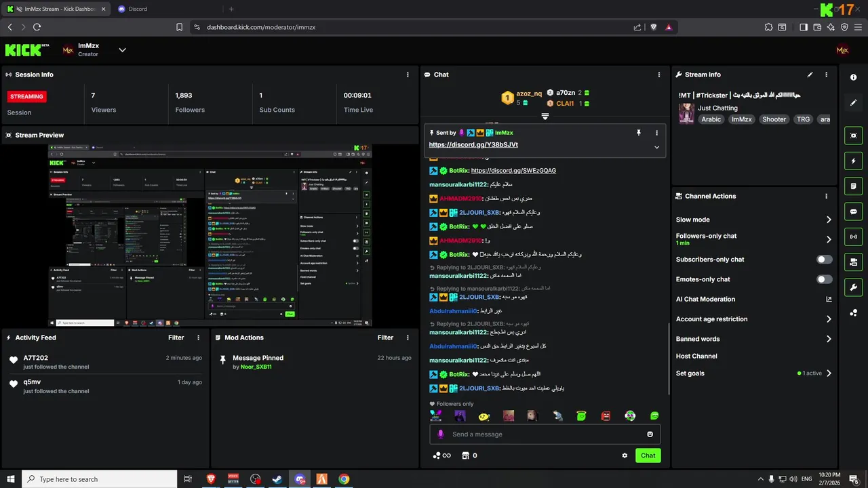Open the emoji picker in message box

point(650,434)
